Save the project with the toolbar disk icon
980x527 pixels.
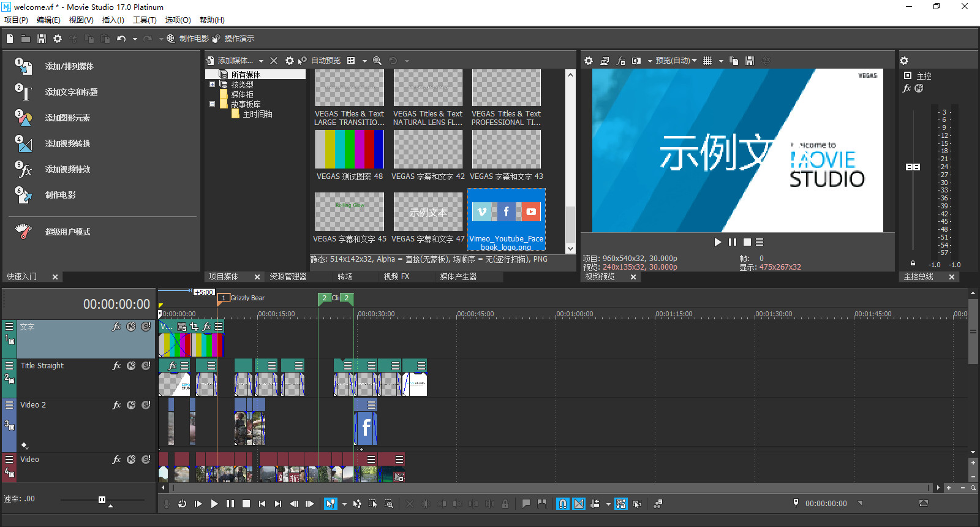(x=42, y=39)
